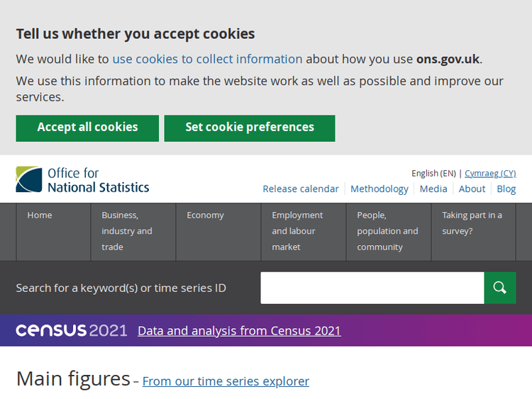Follow the use cookies to collect information link
Screen dimensions: 532x399
(207, 59)
